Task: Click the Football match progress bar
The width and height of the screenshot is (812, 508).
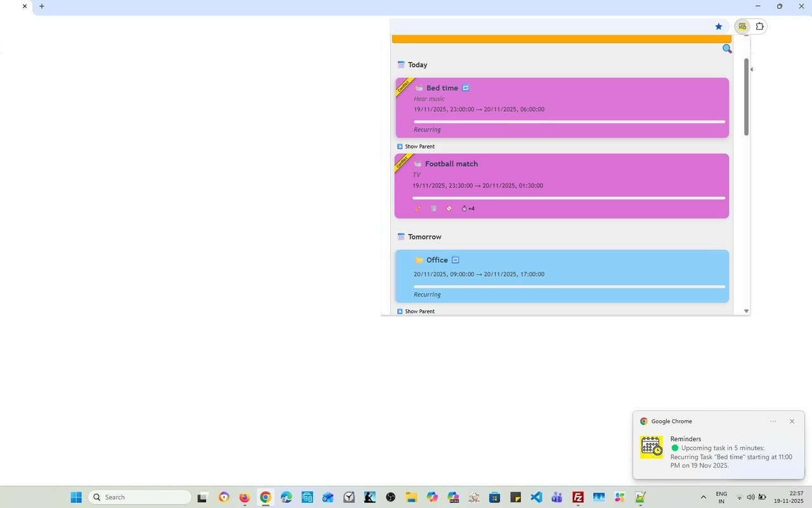Action: (x=568, y=198)
